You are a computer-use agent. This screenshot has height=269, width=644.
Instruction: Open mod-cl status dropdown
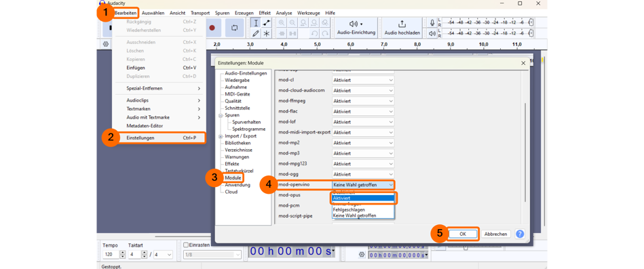(363, 80)
